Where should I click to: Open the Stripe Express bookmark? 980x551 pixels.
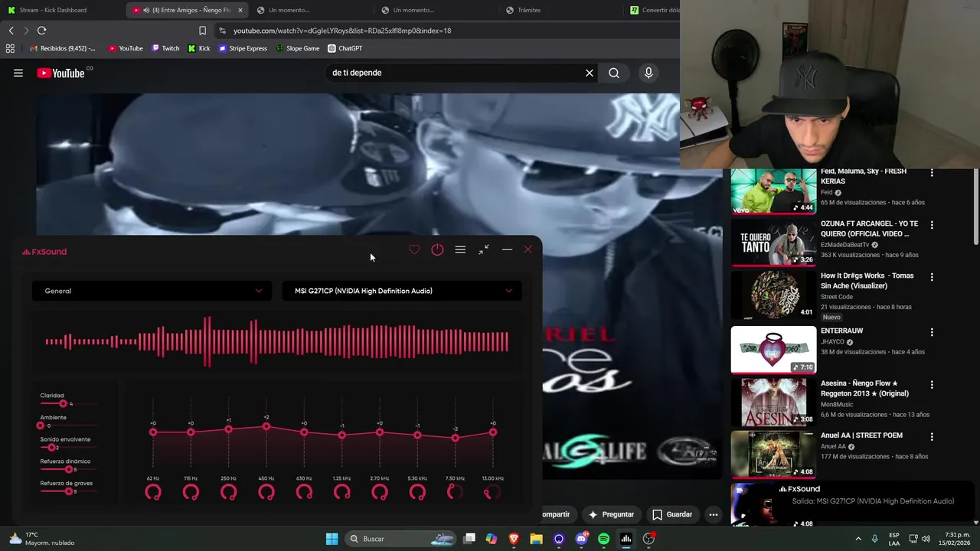[243, 48]
